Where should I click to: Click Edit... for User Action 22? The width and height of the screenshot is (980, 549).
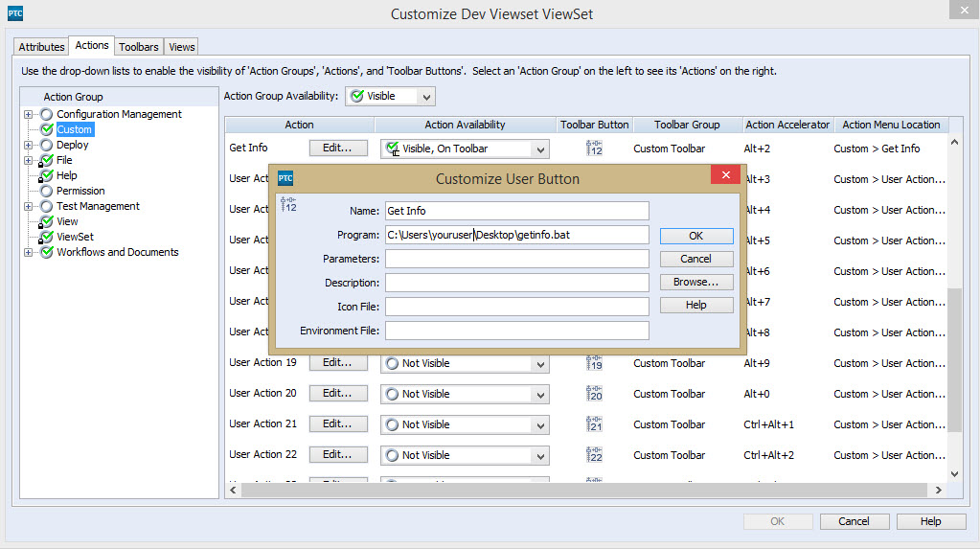pyautogui.click(x=337, y=454)
